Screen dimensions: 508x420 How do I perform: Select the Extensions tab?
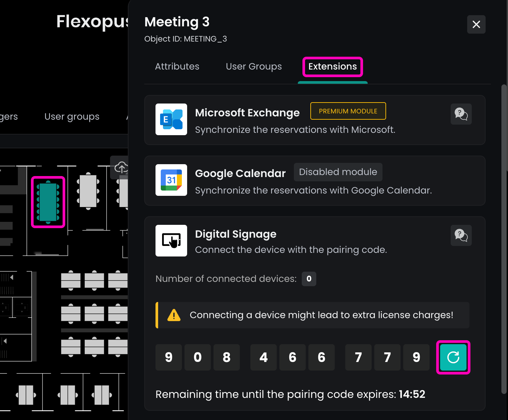pos(332,67)
